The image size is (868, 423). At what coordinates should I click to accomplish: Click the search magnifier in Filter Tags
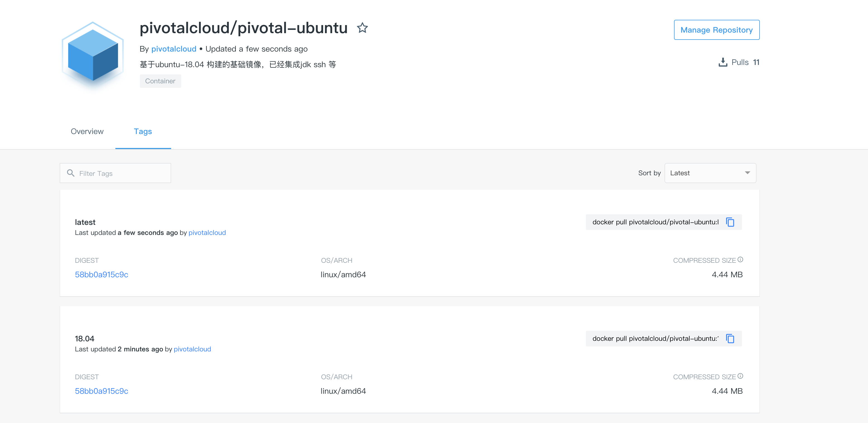(71, 173)
